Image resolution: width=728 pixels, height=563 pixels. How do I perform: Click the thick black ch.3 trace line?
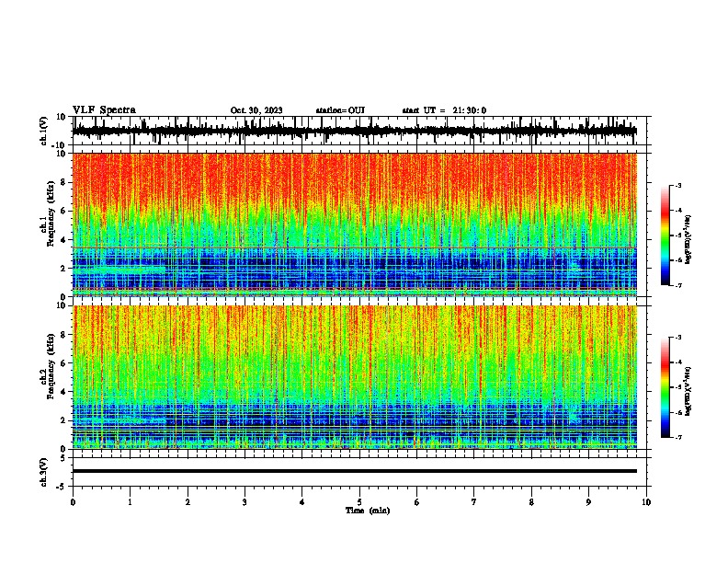click(x=354, y=471)
